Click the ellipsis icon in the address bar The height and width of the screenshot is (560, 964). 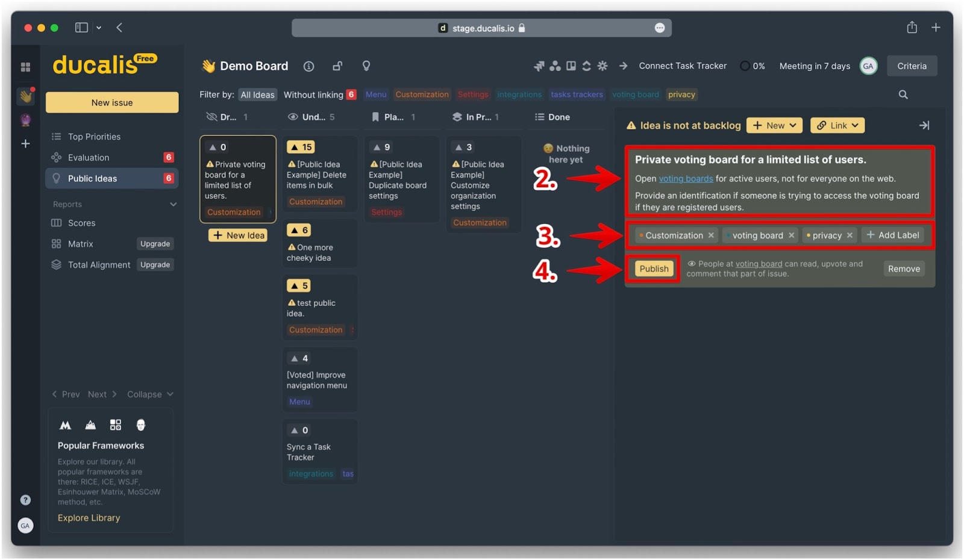click(660, 28)
